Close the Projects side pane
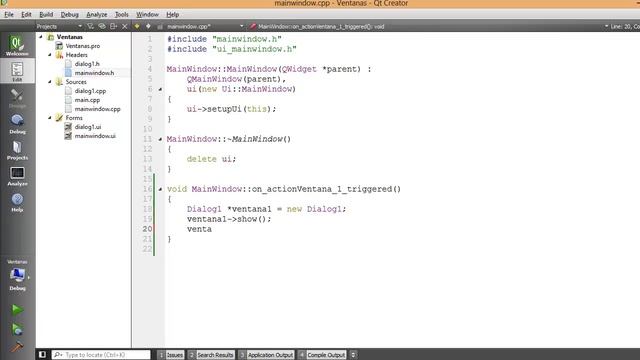Viewport: 640px width, 360px height. [124, 26]
